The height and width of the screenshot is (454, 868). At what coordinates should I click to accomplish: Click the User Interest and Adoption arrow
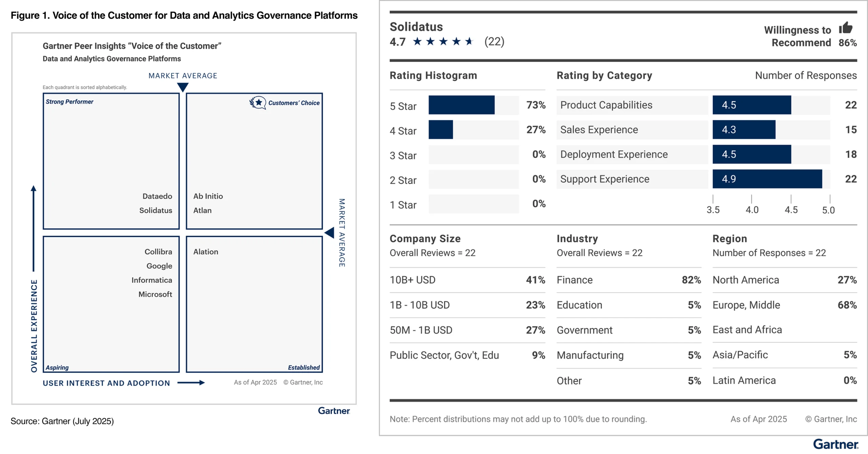(191, 383)
